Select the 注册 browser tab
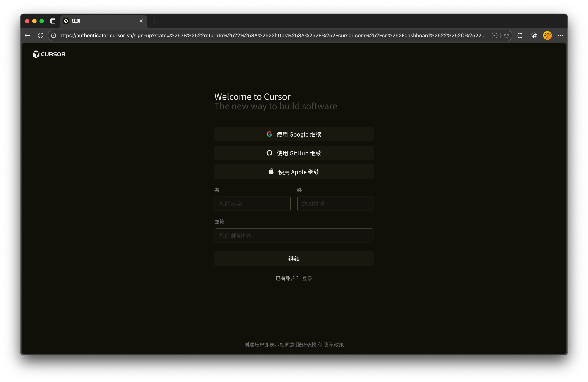Image resolution: width=588 pixels, height=382 pixels. tap(99, 21)
